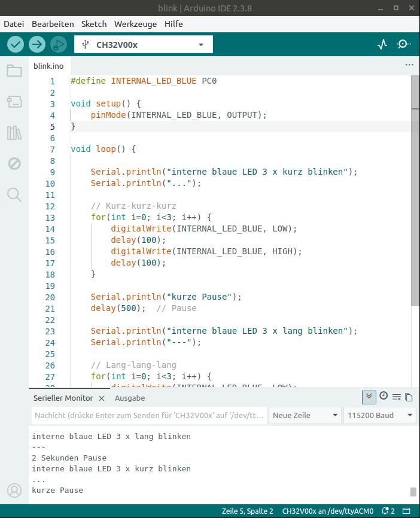
Task: Start debugging with the debug button
Action: 59,44
